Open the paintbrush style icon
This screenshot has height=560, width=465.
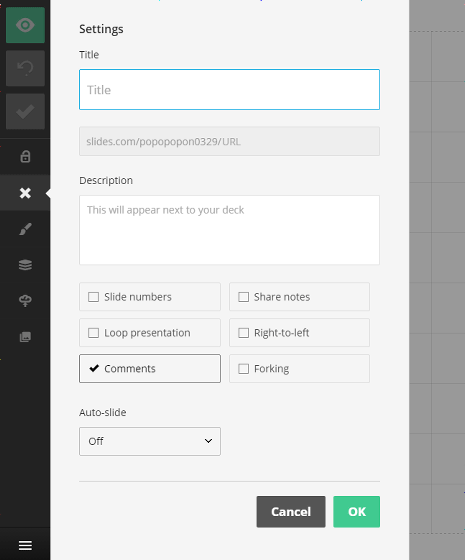[x=25, y=229]
